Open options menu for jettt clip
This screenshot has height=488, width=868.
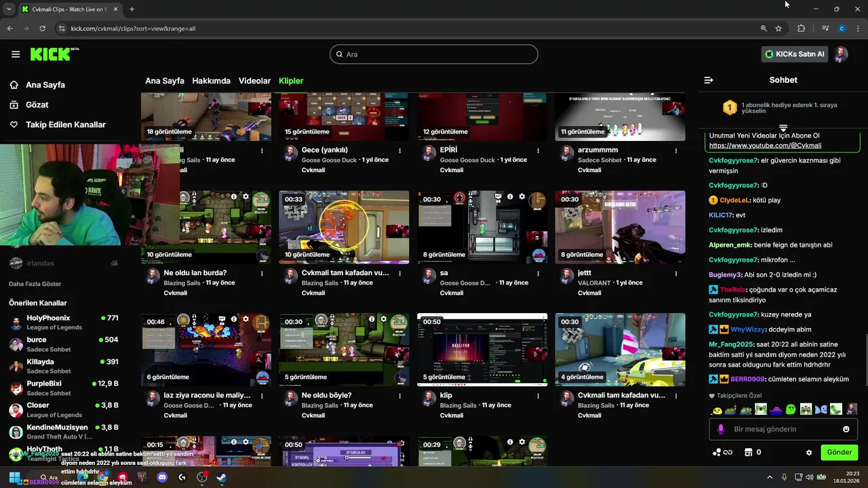(675, 273)
